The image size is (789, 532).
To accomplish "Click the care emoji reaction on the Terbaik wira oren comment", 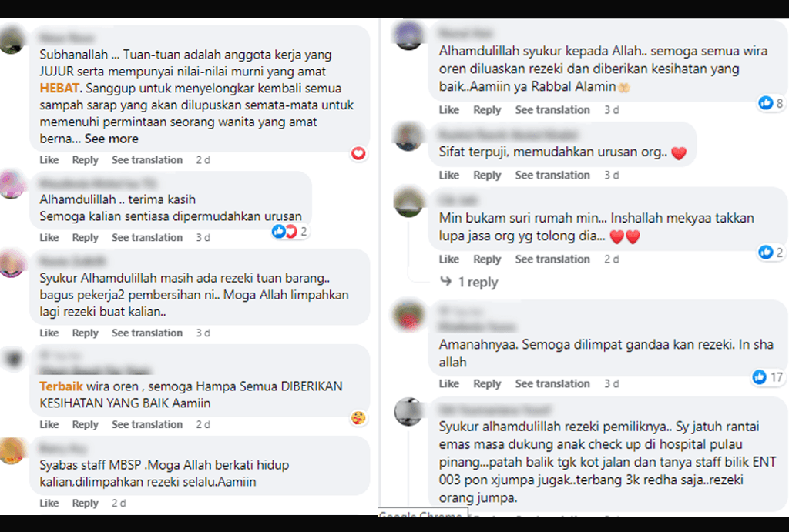I will tap(358, 418).
